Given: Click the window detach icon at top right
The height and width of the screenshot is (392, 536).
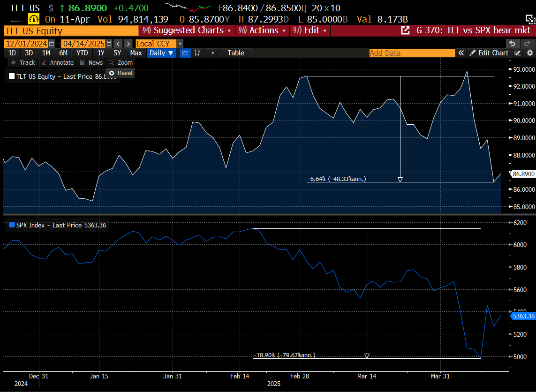Looking at the screenshot, I should 530,20.
